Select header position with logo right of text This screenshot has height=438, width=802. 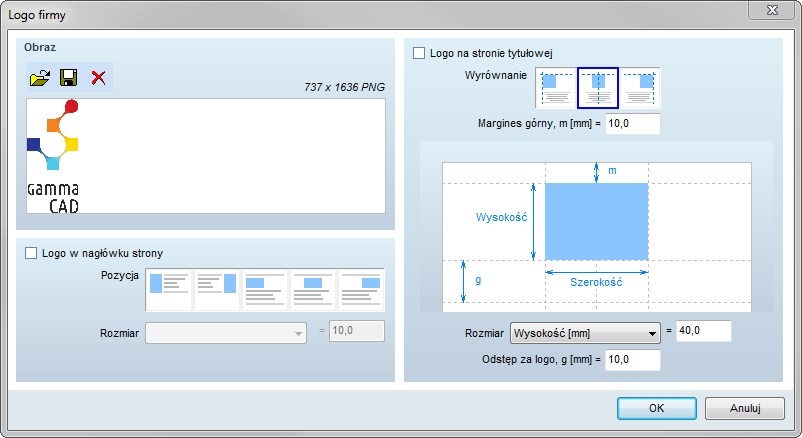[217, 288]
